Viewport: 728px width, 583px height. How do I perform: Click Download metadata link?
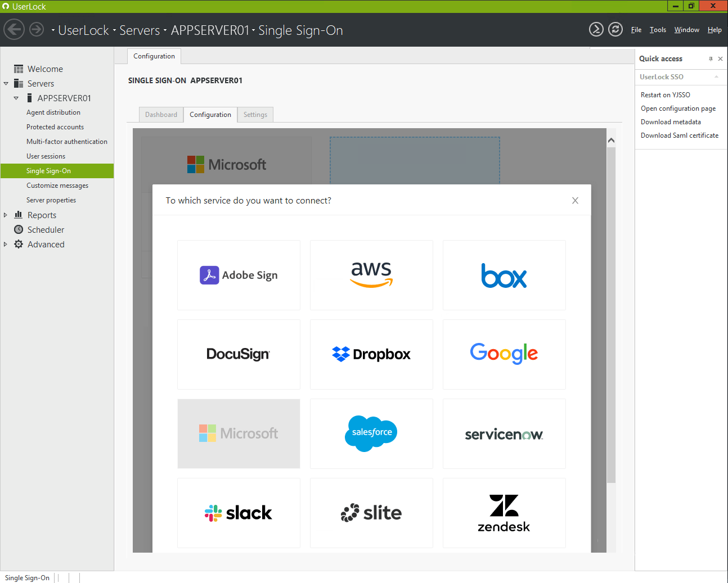click(x=671, y=122)
